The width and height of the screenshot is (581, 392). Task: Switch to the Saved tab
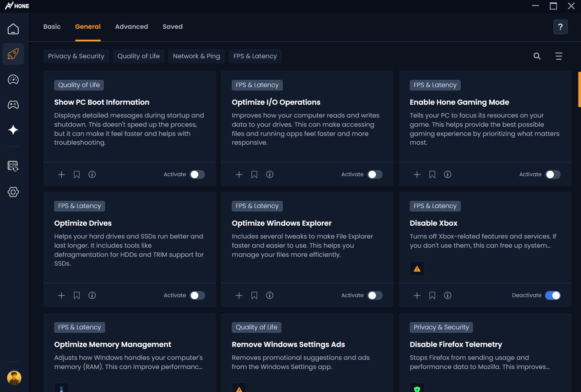(x=173, y=27)
